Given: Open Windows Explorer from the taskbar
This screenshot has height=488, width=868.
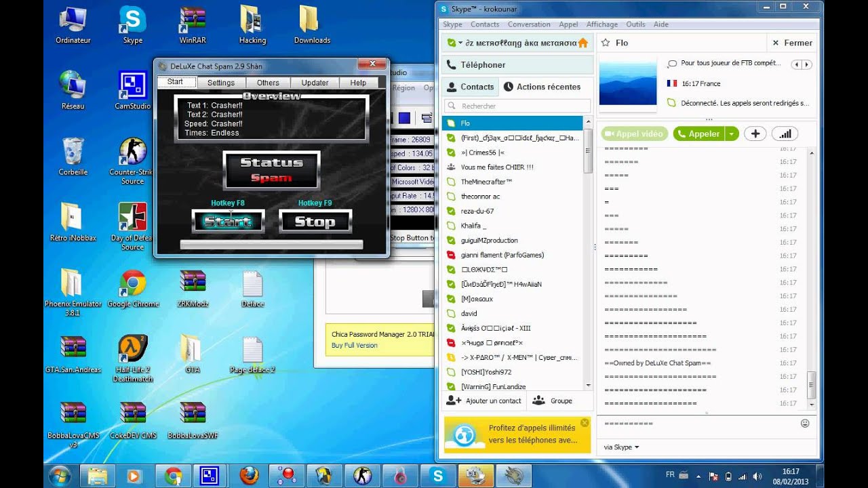Looking at the screenshot, I should [97, 476].
